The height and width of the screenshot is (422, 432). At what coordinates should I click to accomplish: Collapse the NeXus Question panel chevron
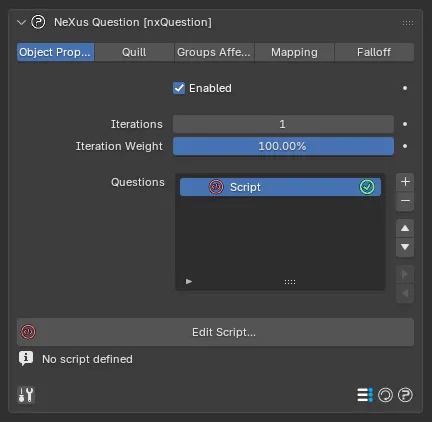tap(21, 23)
